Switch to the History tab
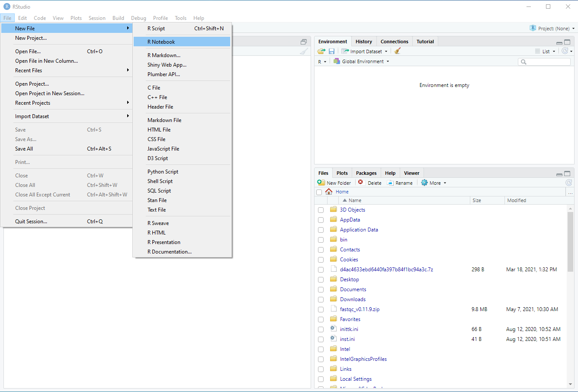Image resolution: width=578 pixels, height=392 pixels. click(364, 42)
